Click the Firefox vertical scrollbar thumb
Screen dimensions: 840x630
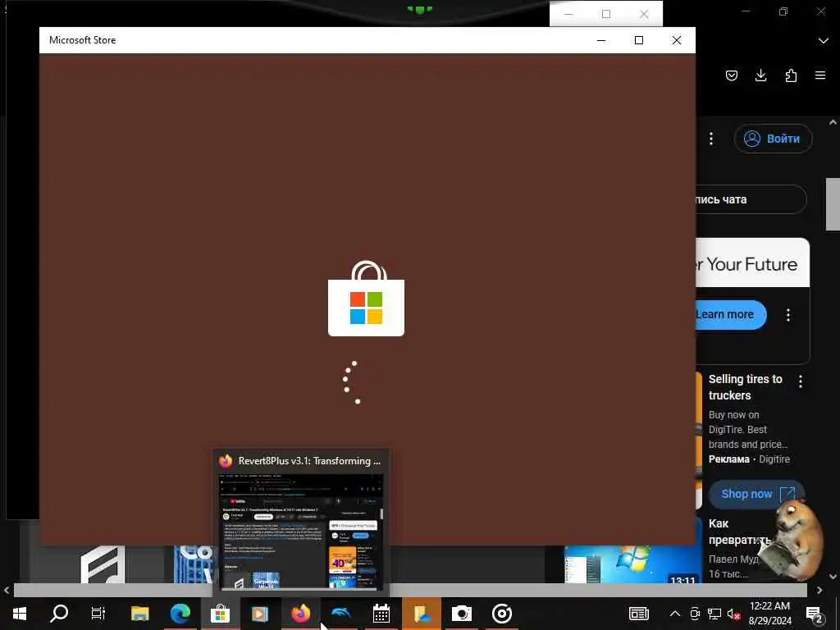click(x=833, y=204)
